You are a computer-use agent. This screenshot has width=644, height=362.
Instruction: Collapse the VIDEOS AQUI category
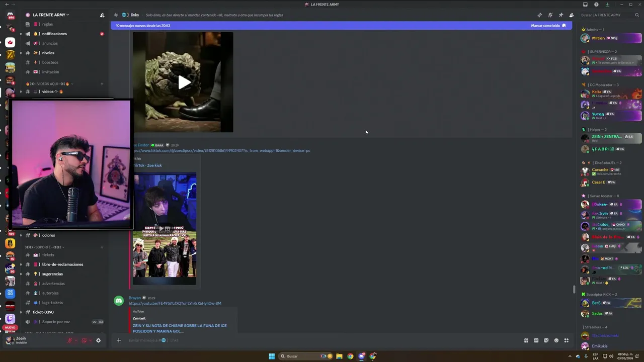tap(49, 84)
